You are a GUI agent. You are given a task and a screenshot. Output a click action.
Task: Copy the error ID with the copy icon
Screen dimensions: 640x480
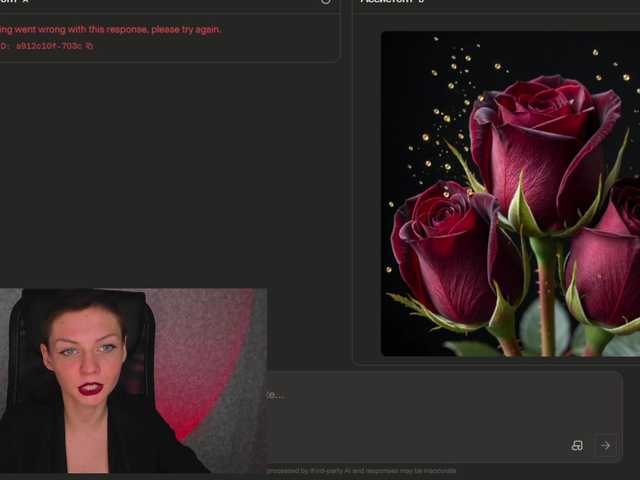click(x=90, y=46)
